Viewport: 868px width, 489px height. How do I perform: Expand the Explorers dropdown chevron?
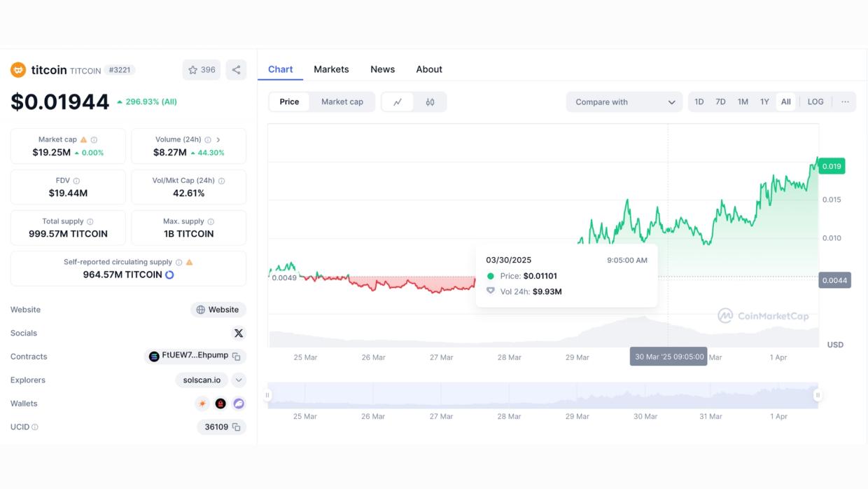tap(239, 380)
